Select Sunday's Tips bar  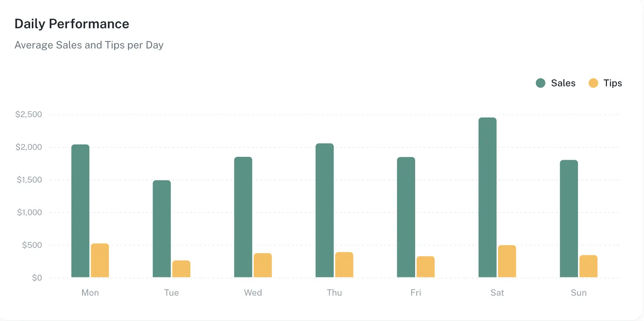(x=588, y=266)
